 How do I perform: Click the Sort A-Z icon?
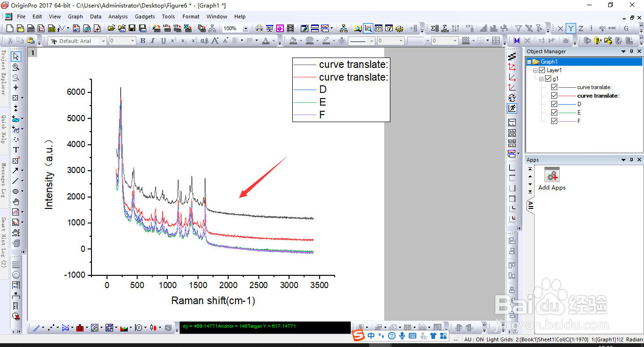coord(456,28)
